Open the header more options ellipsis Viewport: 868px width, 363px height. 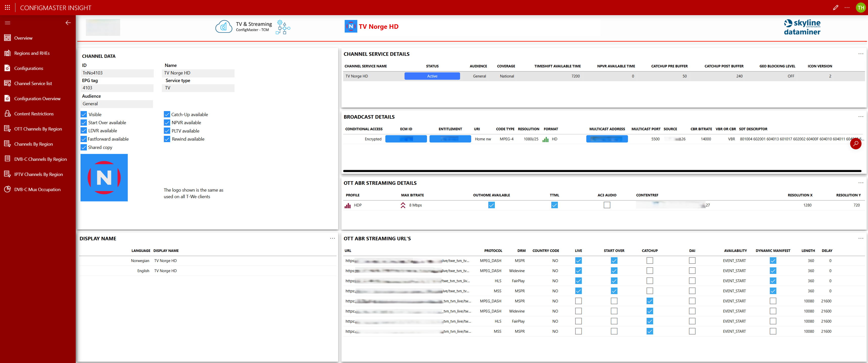847,7
